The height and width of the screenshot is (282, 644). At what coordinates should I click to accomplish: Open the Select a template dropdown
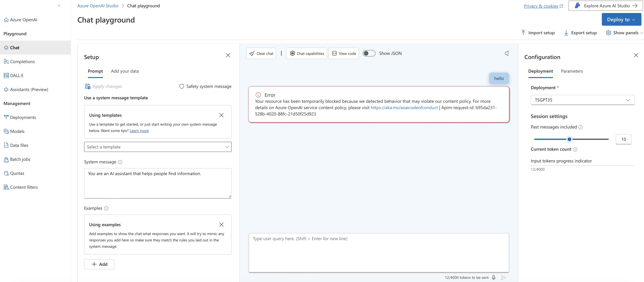coord(158,147)
